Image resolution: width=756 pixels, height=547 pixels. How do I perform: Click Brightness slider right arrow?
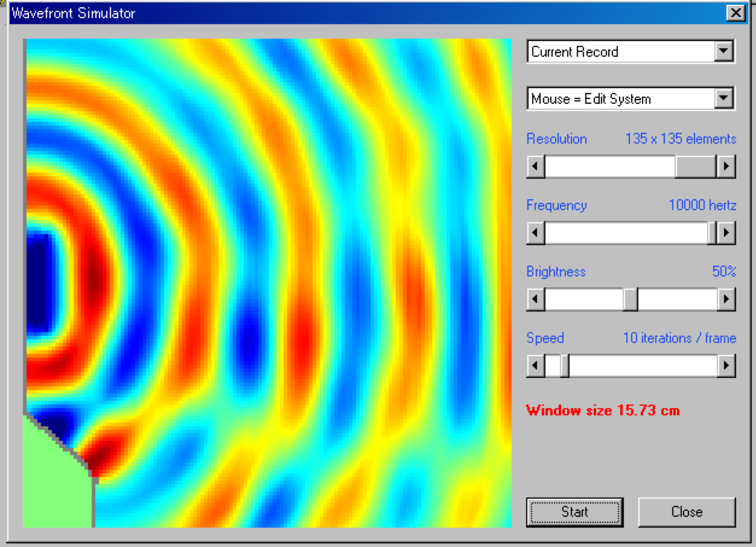726,299
